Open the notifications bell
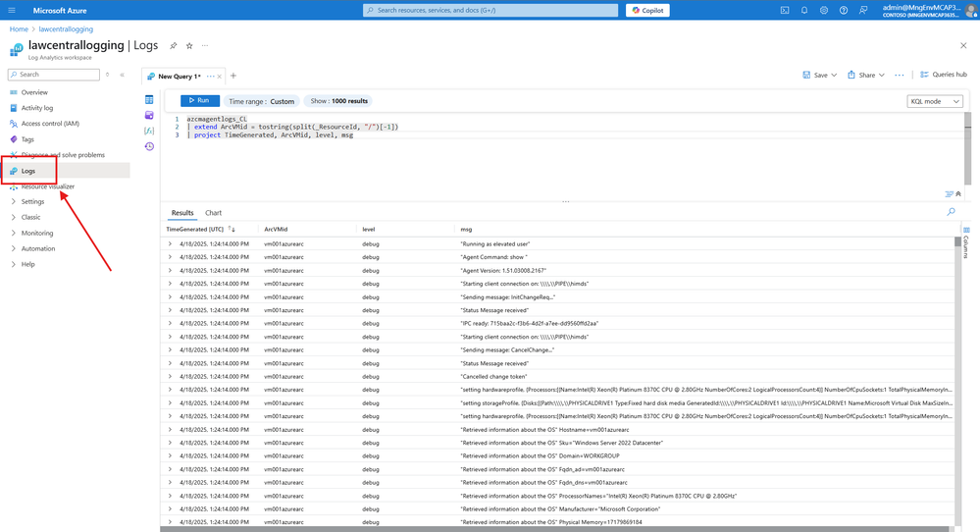980x532 pixels. pos(804,10)
